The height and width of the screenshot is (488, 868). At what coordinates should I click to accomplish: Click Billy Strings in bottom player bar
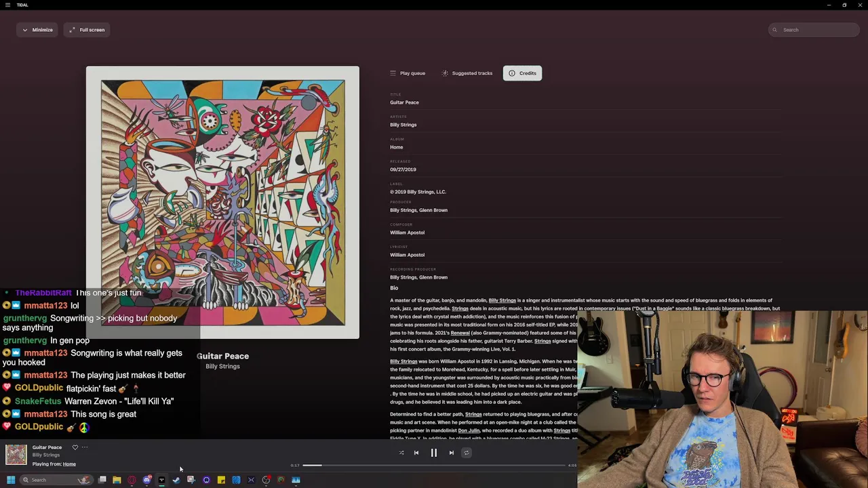46,455
